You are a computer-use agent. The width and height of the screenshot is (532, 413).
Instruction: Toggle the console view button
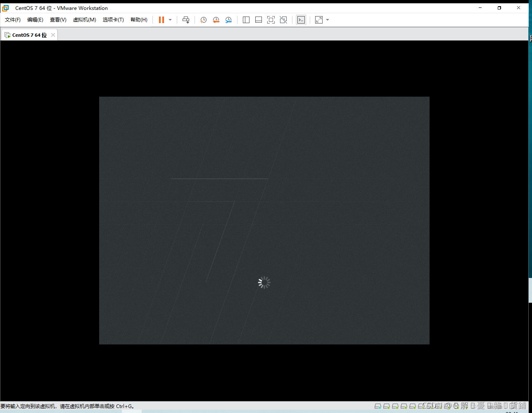click(301, 20)
